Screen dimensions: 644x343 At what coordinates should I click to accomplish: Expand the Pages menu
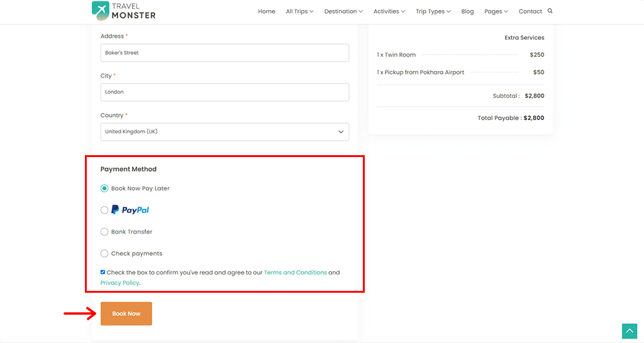coord(496,11)
